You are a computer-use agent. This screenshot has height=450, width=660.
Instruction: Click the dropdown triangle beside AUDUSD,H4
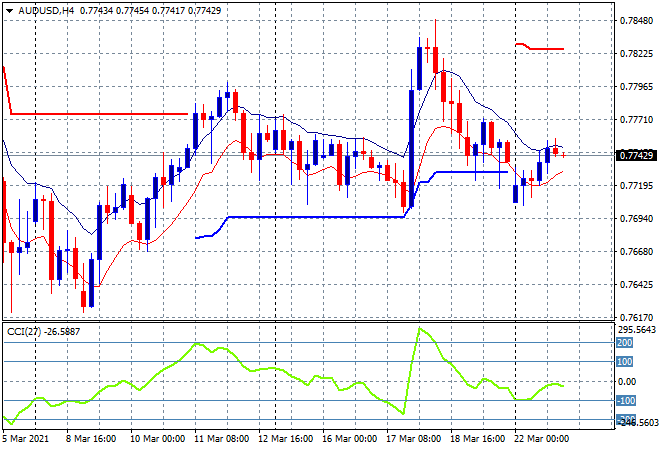(8, 8)
